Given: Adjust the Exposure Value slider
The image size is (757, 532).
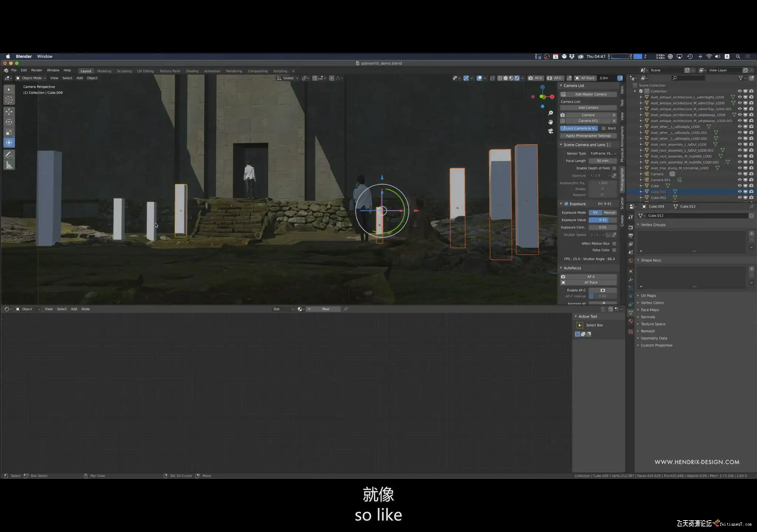Looking at the screenshot, I should tap(602, 220).
